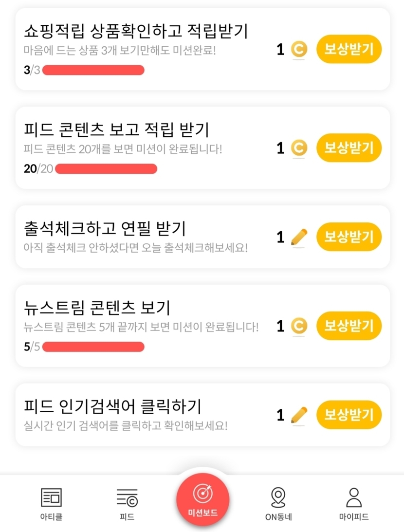Image resolution: width=404 pixels, height=532 pixels.
Task: Tap pencil icon for 출석체크 mission
Action: (299, 237)
